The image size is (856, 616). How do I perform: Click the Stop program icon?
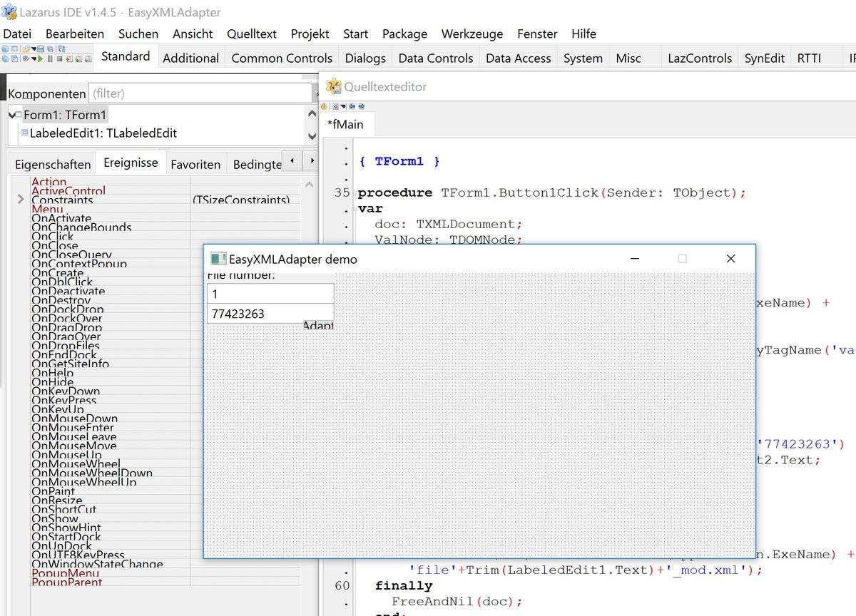tap(59, 58)
